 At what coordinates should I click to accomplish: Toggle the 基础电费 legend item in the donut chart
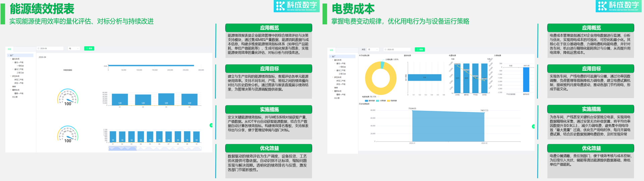click(x=370, y=100)
